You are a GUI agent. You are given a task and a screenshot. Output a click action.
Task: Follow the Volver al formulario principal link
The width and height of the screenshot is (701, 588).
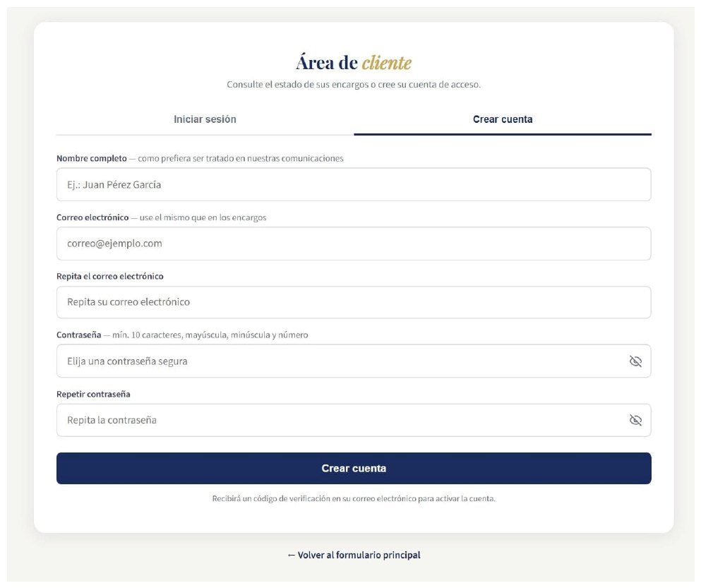coord(354,555)
